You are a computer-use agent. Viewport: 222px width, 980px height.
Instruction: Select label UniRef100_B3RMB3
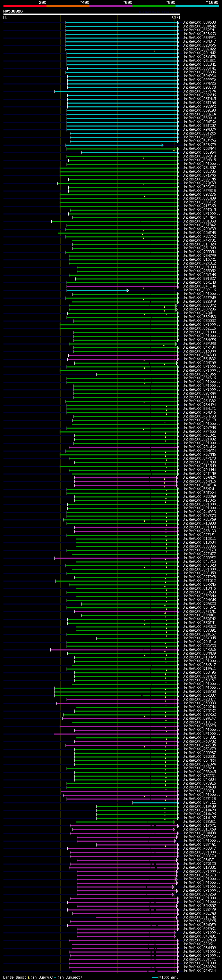click(x=199, y=317)
